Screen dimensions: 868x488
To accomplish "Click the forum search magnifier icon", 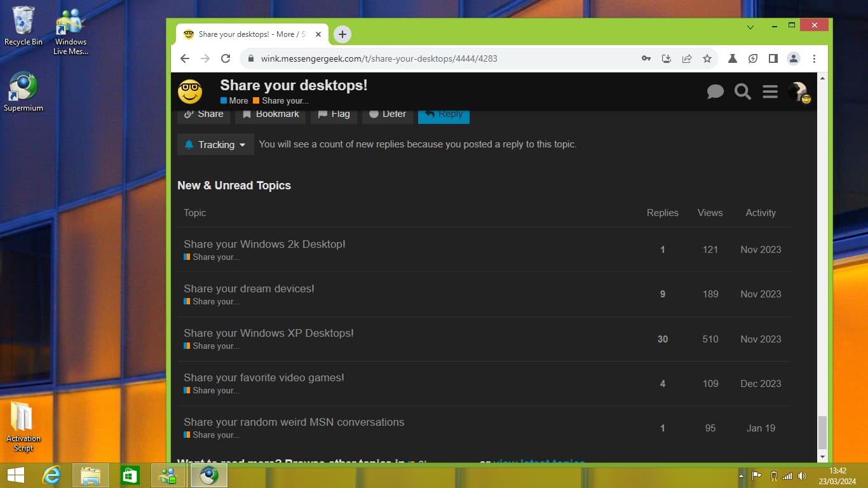I will pos(742,91).
